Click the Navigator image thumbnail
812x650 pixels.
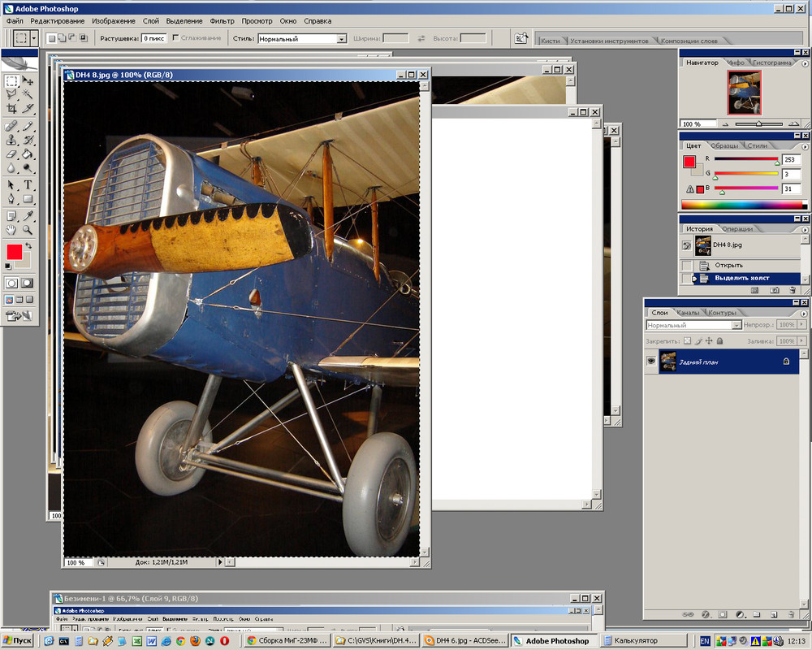[744, 93]
